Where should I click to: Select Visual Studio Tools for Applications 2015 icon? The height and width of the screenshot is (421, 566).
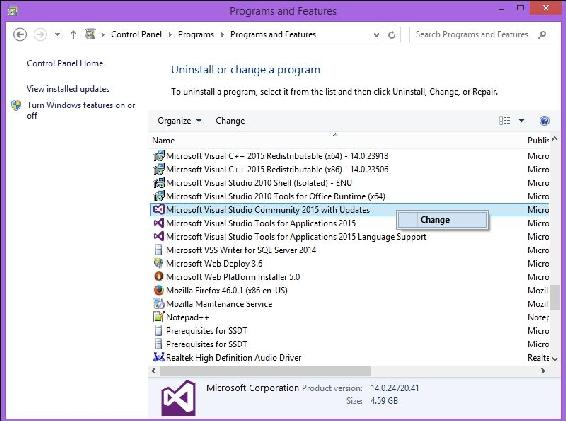click(159, 223)
